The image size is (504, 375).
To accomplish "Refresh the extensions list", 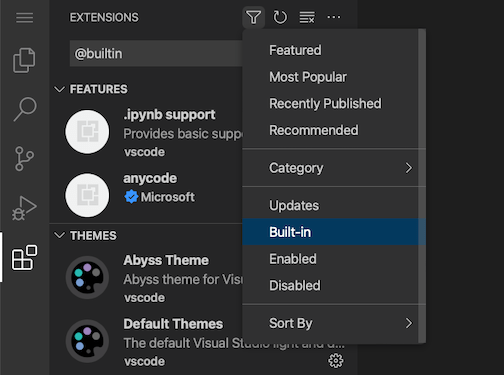I will [280, 17].
